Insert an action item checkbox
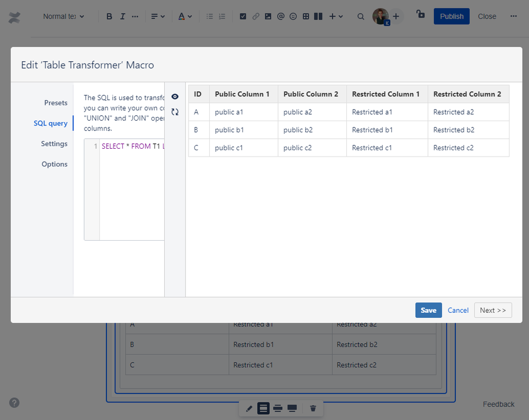The width and height of the screenshot is (529, 420). [243, 16]
